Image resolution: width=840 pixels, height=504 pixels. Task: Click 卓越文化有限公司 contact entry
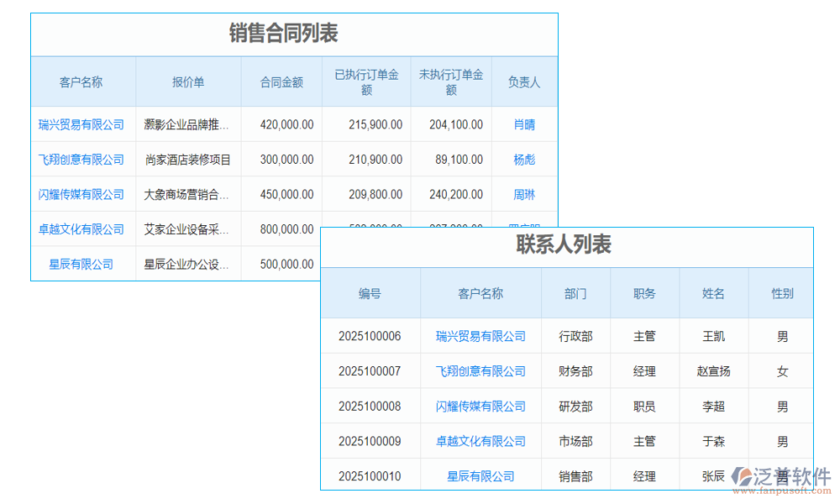(x=480, y=440)
